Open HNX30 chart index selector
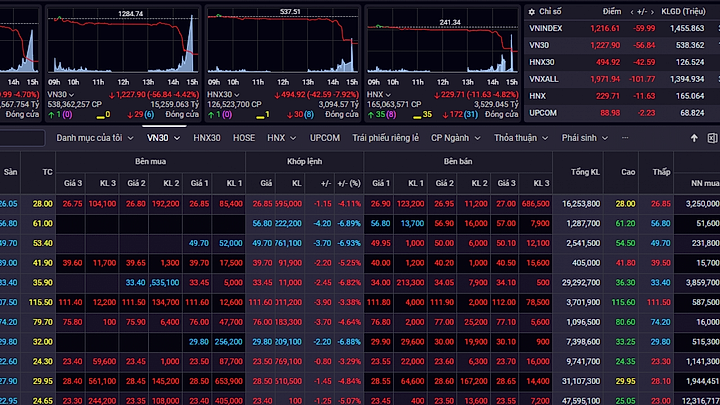 point(223,95)
